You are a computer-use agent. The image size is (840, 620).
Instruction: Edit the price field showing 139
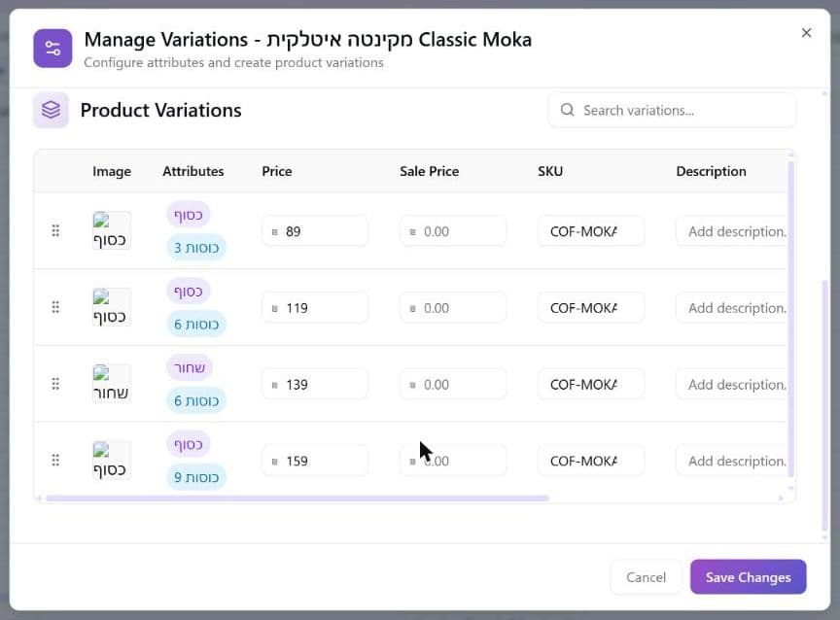tap(315, 385)
